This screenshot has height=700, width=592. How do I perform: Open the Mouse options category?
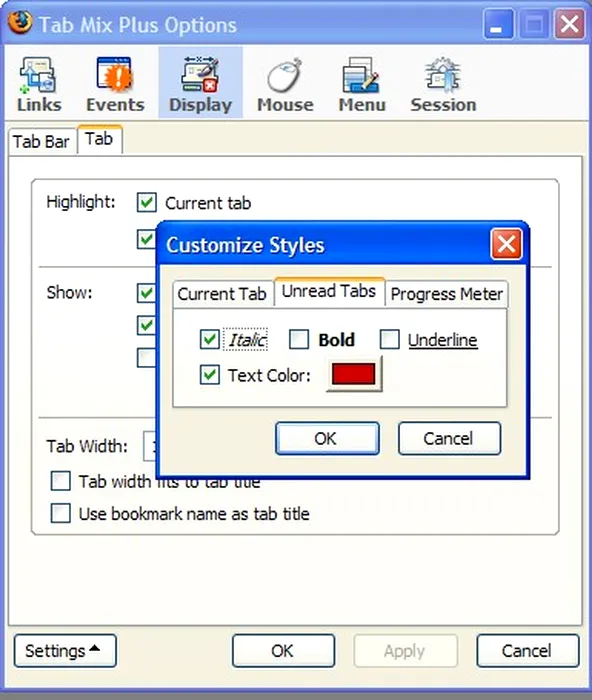[285, 84]
